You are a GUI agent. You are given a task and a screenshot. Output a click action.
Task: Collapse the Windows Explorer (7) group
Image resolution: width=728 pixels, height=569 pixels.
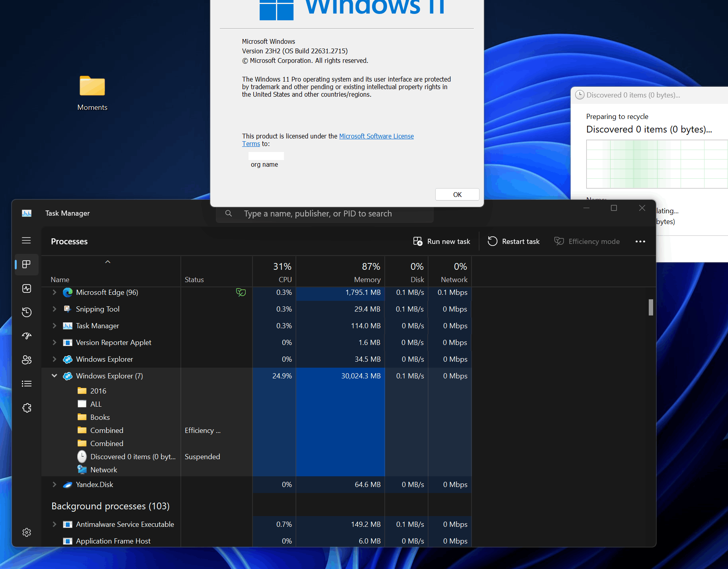click(55, 376)
